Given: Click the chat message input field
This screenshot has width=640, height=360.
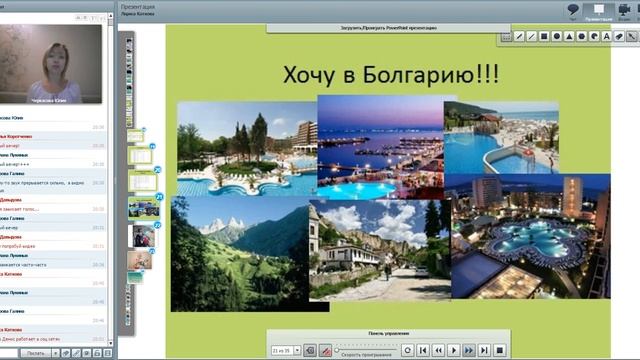Looking at the screenshot, I should coord(9,353).
